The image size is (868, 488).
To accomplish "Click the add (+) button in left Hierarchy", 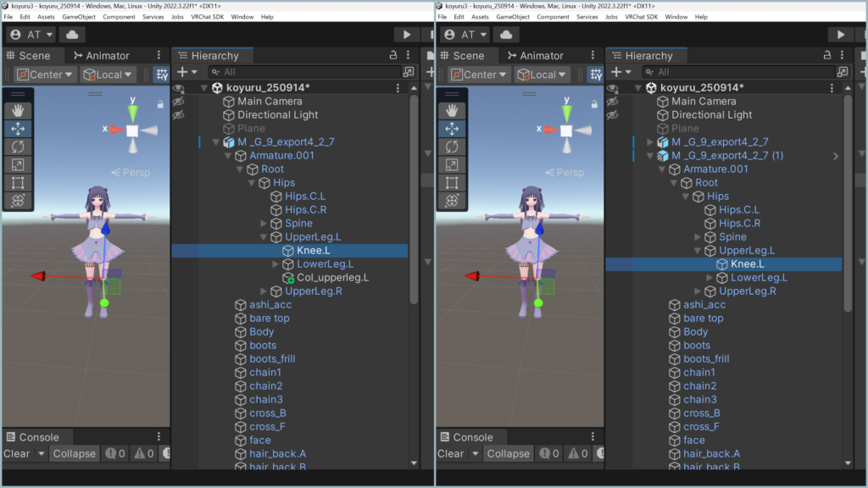I will pos(182,72).
